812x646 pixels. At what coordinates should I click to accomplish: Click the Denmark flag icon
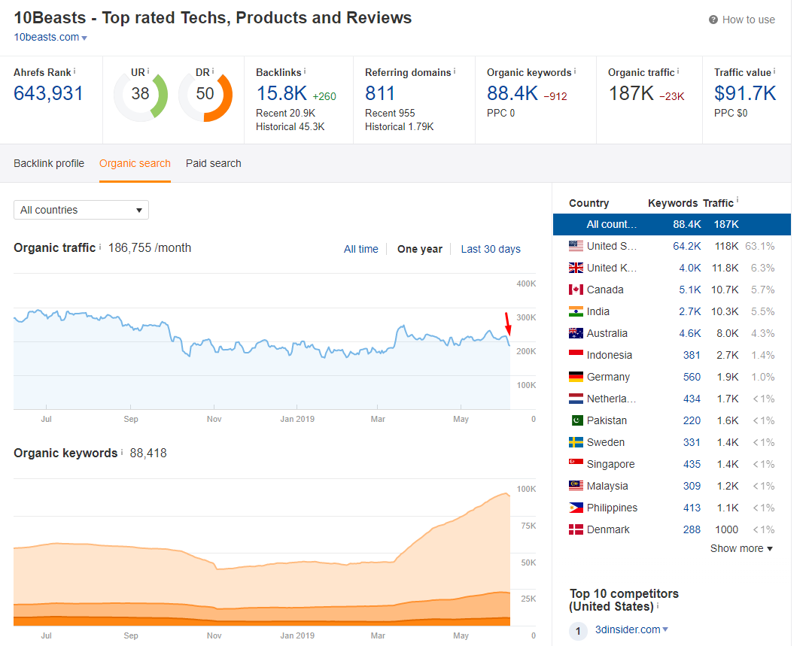click(x=576, y=529)
